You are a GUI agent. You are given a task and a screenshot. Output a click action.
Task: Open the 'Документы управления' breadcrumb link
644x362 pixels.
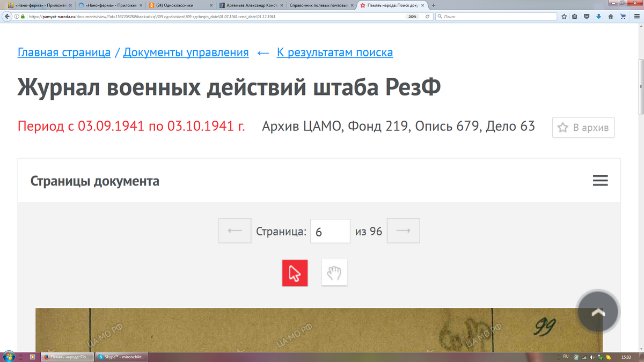click(186, 53)
